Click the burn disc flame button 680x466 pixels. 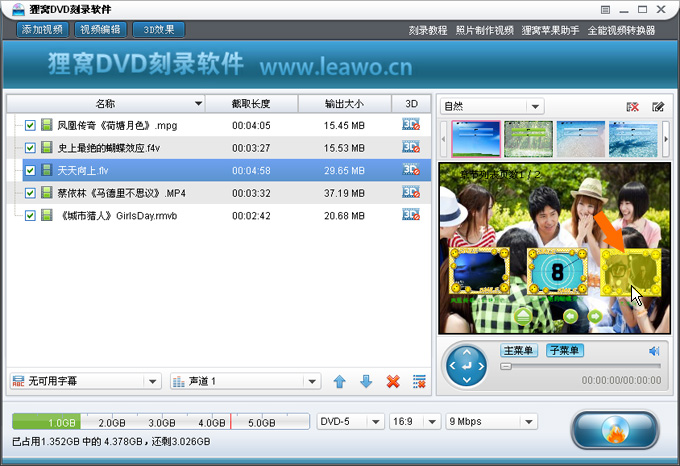point(615,430)
